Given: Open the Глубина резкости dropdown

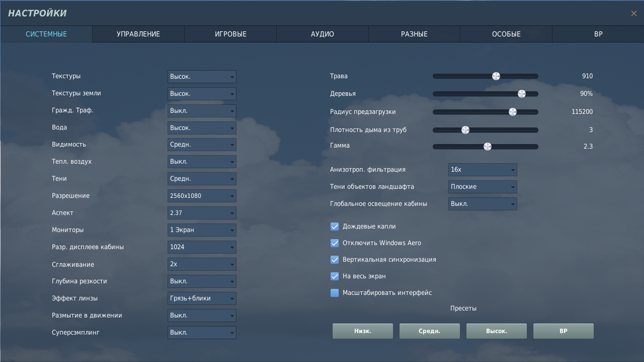Looking at the screenshot, I should click(x=202, y=282).
